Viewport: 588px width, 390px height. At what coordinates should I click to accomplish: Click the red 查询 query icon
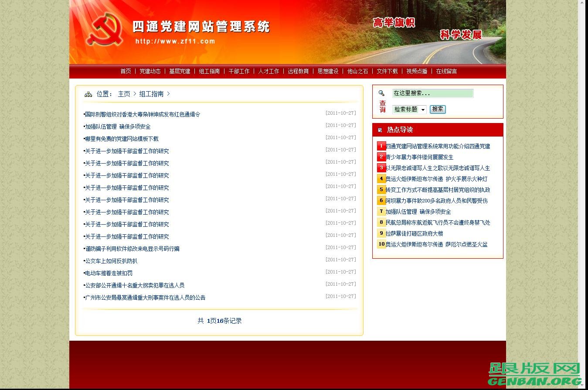pyautogui.click(x=382, y=106)
